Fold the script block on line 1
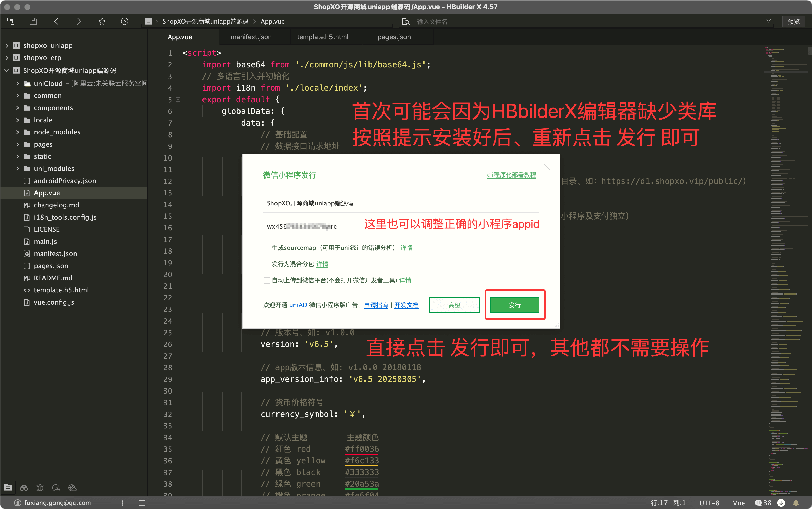The image size is (812, 509). coord(178,53)
